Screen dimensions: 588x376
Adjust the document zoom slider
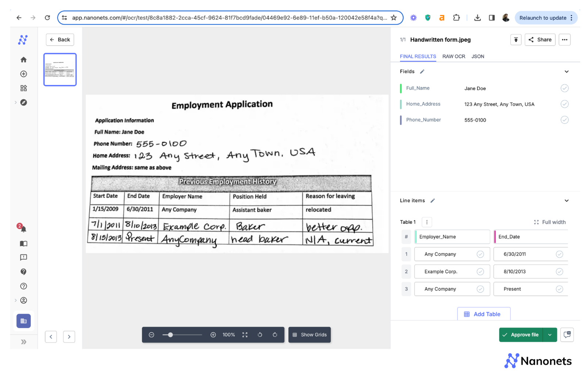tap(170, 334)
